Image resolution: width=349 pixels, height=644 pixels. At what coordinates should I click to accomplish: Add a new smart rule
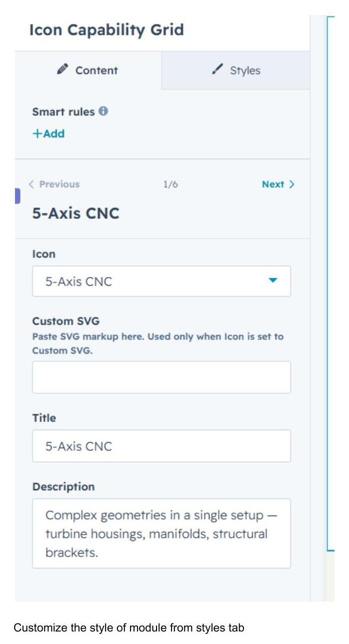click(x=48, y=134)
